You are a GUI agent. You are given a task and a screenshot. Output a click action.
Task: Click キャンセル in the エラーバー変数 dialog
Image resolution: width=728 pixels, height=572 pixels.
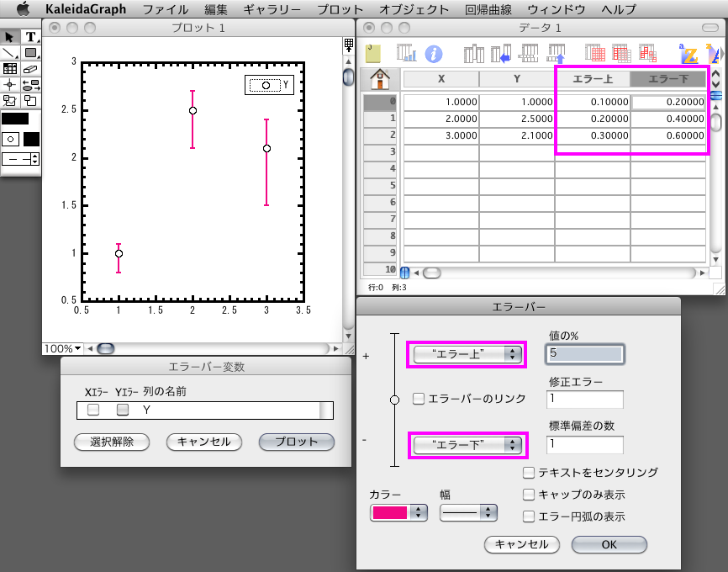tap(203, 442)
